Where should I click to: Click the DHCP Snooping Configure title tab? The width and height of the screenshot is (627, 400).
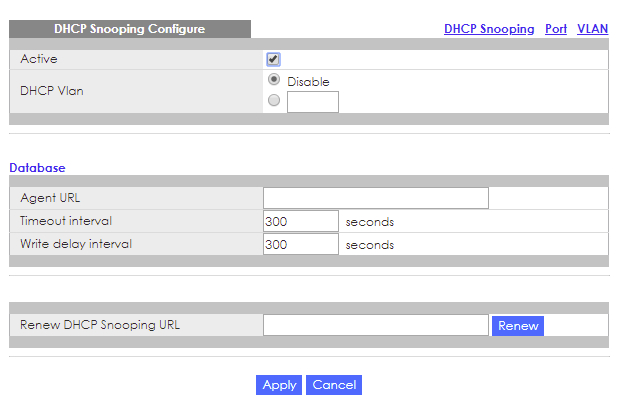[129, 29]
